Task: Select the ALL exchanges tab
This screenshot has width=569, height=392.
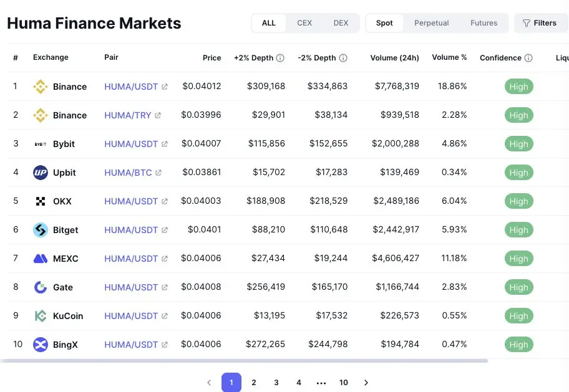Action: pos(268,23)
